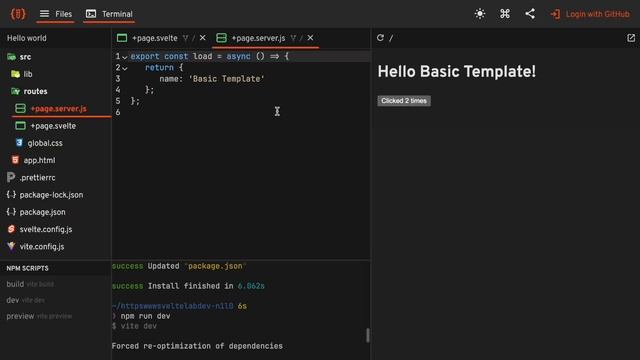This screenshot has width=640, height=360.
Task: Click the NPM SCRIPTS header
Action: tap(27, 268)
